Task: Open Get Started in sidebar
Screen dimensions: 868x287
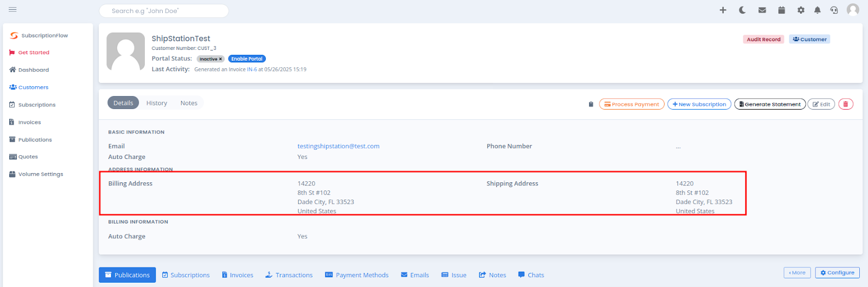Action: coord(29,53)
